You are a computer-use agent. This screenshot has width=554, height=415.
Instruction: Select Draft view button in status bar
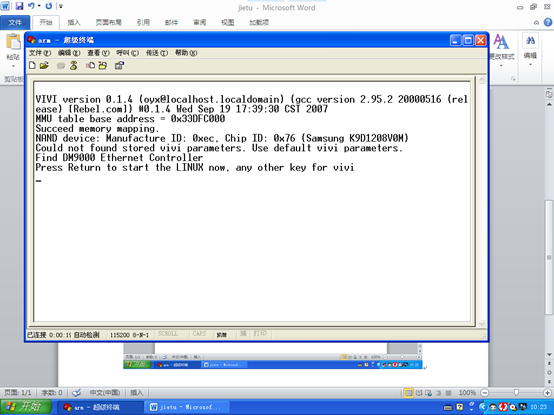(448, 393)
